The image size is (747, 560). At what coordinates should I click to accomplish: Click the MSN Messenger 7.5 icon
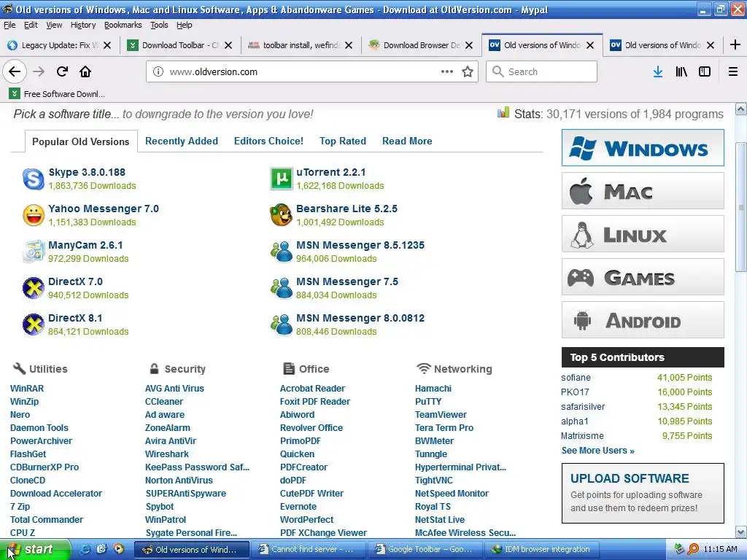pyautogui.click(x=281, y=288)
